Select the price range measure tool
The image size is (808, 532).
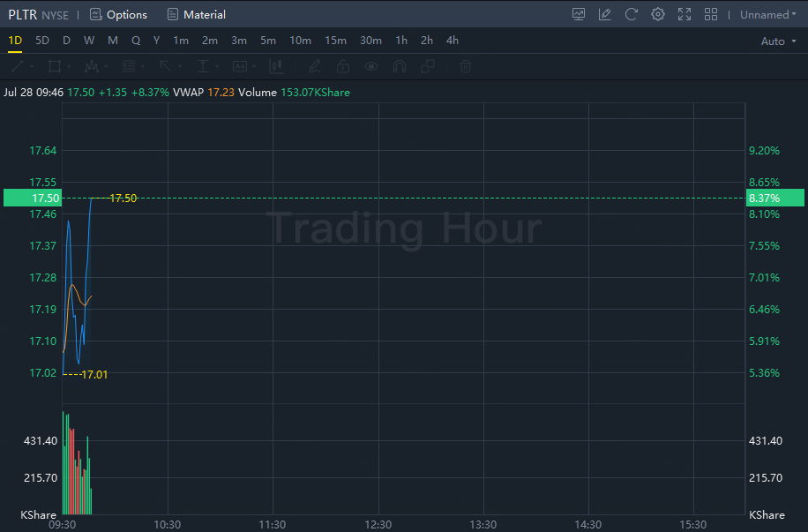pyautogui.click(x=203, y=66)
